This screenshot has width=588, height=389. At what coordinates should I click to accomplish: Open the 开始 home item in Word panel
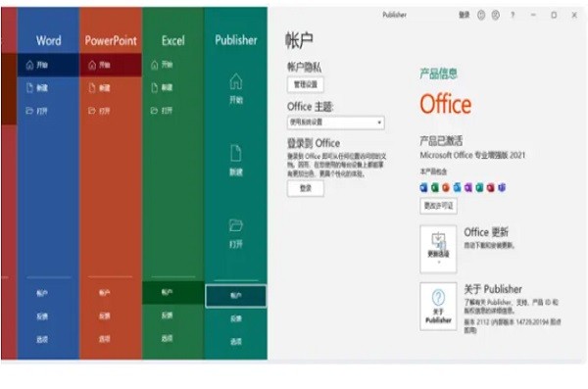(48, 65)
